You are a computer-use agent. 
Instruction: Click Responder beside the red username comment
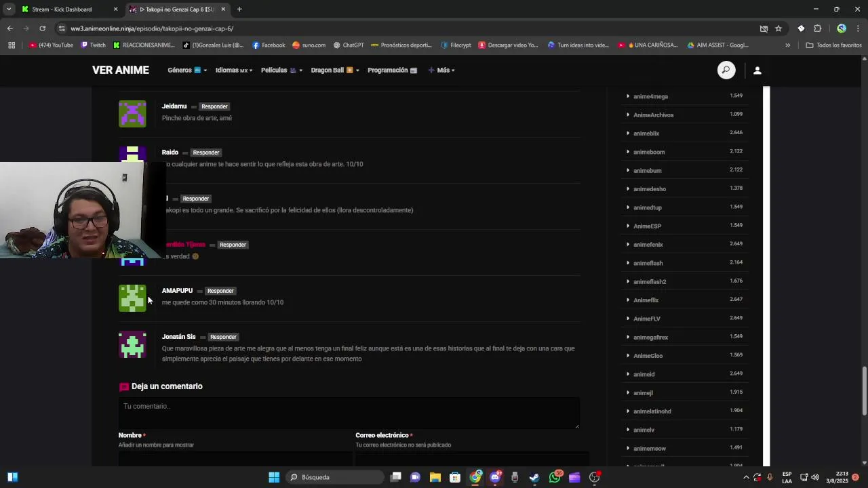(233, 245)
